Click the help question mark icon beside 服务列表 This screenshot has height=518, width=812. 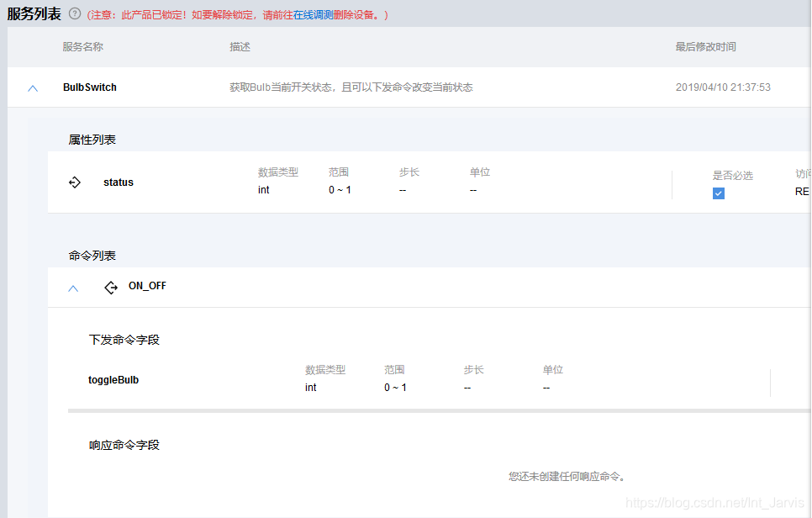click(75, 14)
